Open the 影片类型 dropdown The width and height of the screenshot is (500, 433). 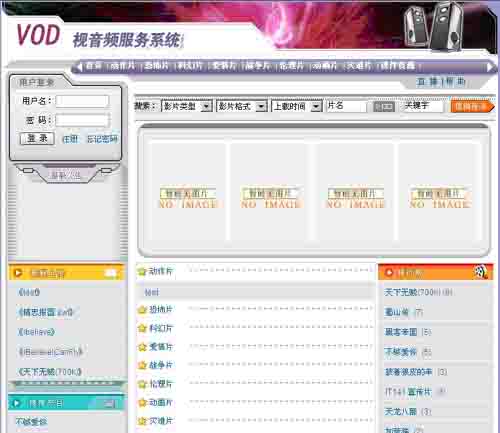pos(187,106)
